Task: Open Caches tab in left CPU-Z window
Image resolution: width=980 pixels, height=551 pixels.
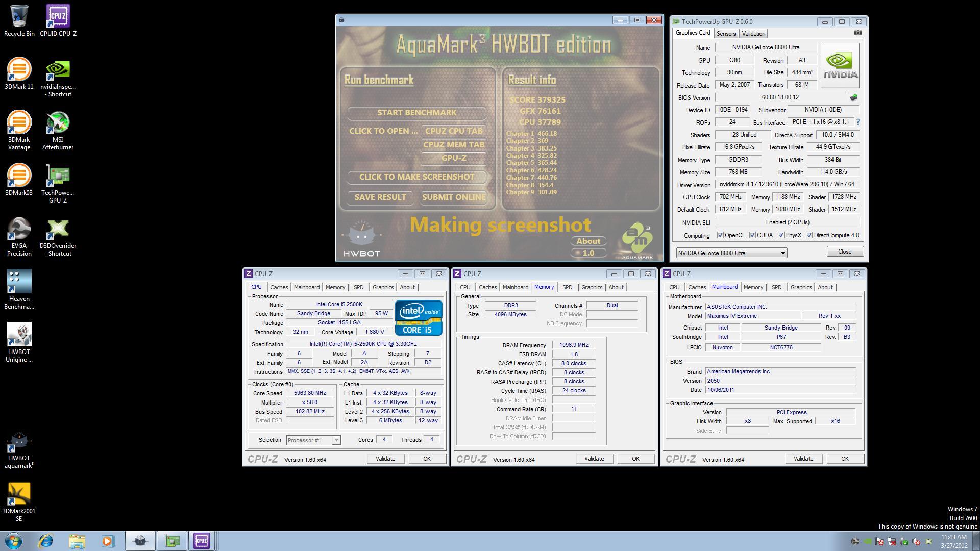Action: [279, 287]
